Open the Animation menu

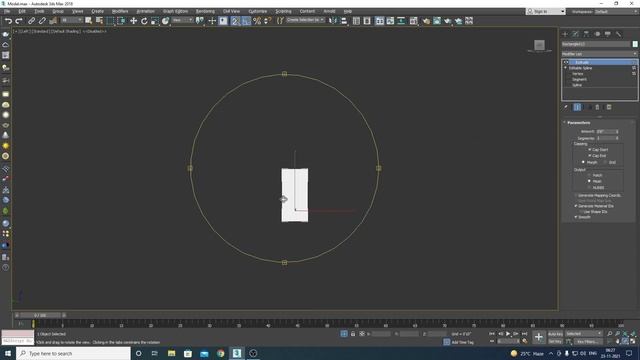point(145,11)
